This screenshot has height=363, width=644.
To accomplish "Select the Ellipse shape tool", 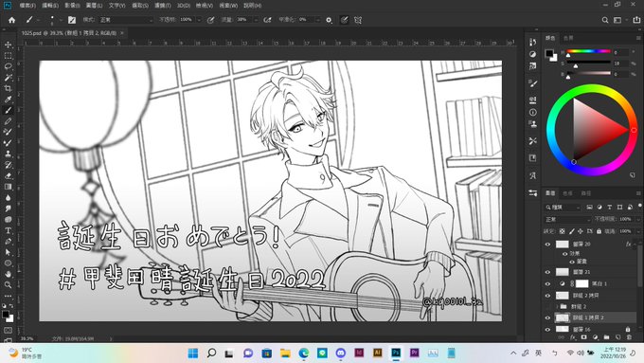I will (x=8, y=263).
